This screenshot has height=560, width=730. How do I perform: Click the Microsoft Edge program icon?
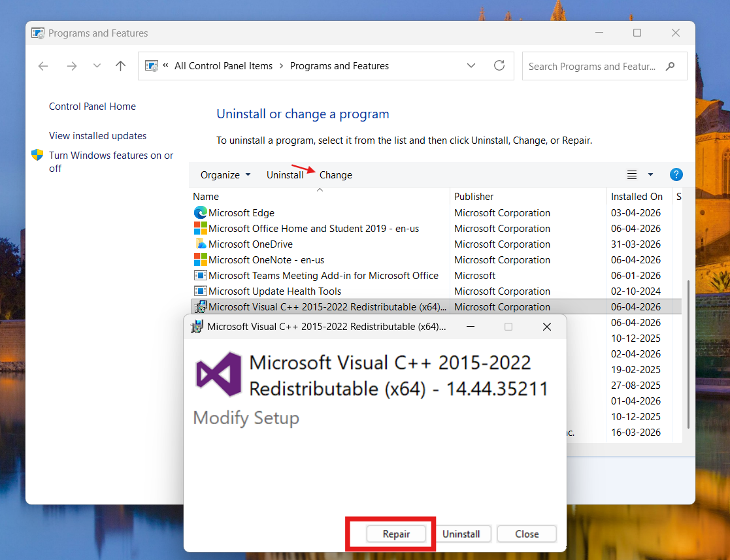[x=201, y=212]
